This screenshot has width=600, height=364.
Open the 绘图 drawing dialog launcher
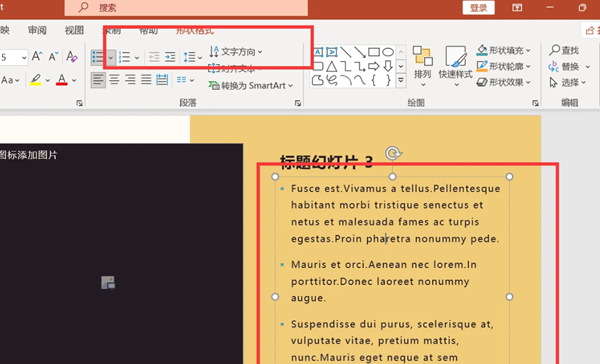tap(535, 103)
